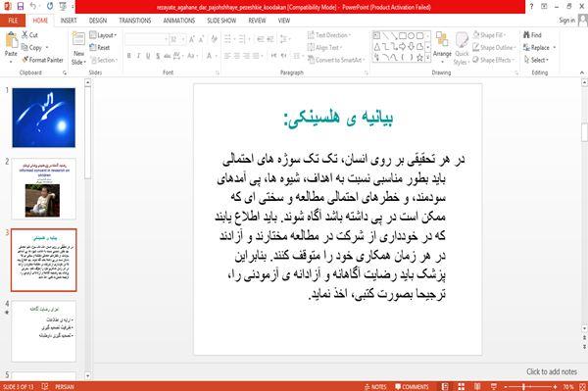Open the font size combo box
Image resolution: width=588 pixels, height=391 pixels.
coord(177,39)
